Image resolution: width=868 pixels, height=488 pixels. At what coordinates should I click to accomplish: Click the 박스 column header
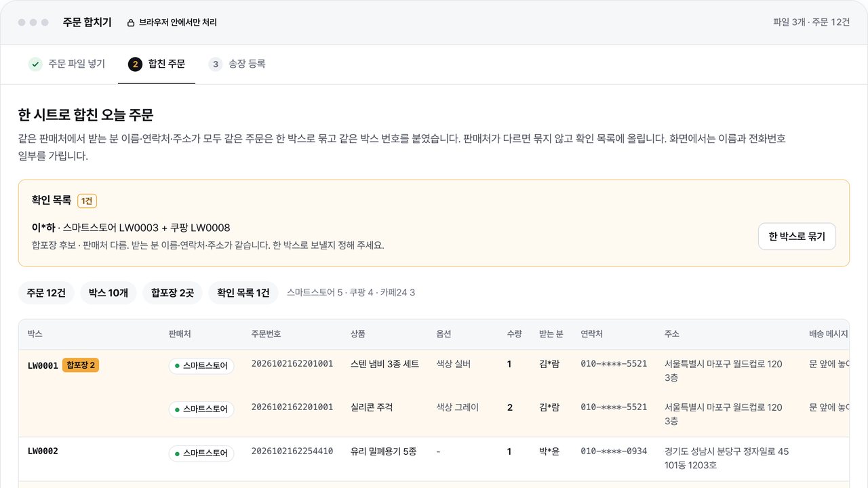tap(35, 334)
